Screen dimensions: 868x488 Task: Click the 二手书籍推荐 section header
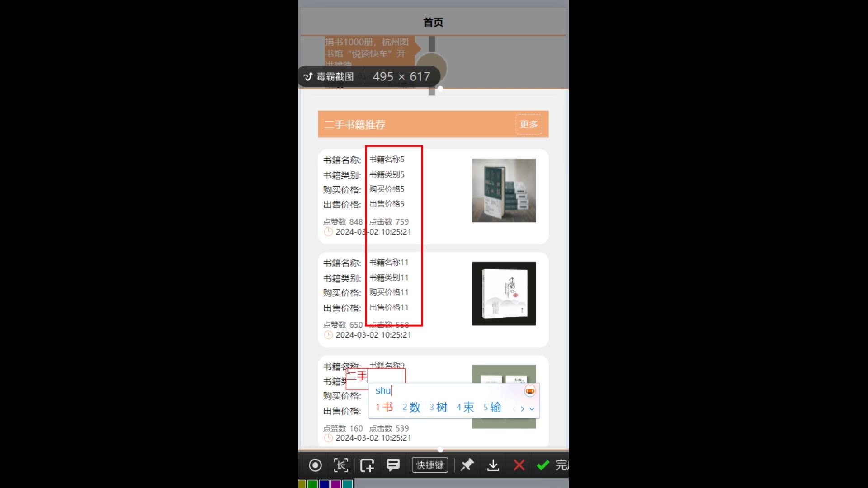(433, 124)
